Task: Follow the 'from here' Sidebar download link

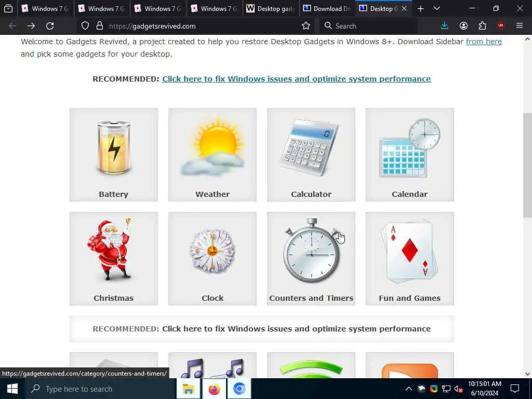Action: [484, 42]
